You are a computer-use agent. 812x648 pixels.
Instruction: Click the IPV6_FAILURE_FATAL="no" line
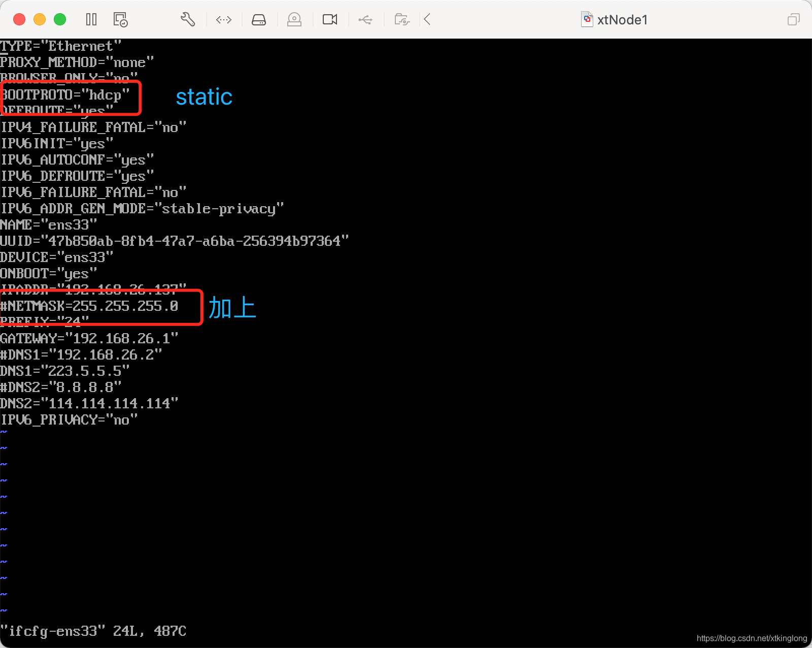point(93,192)
